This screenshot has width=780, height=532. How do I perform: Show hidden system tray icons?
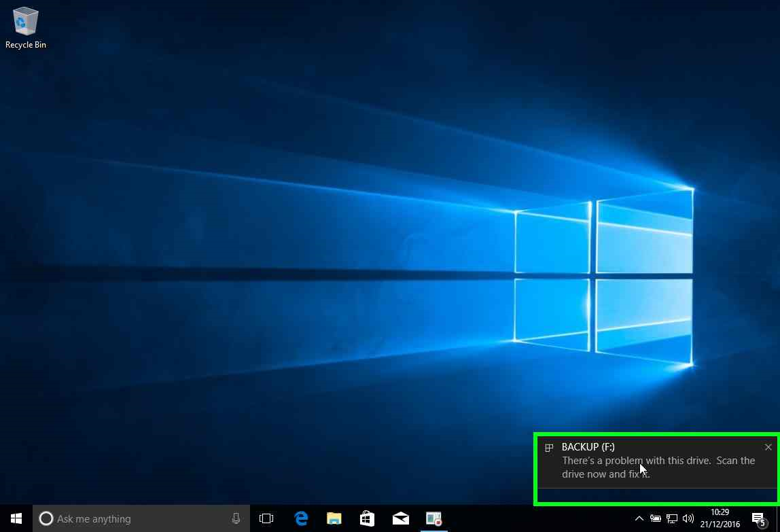point(639,518)
